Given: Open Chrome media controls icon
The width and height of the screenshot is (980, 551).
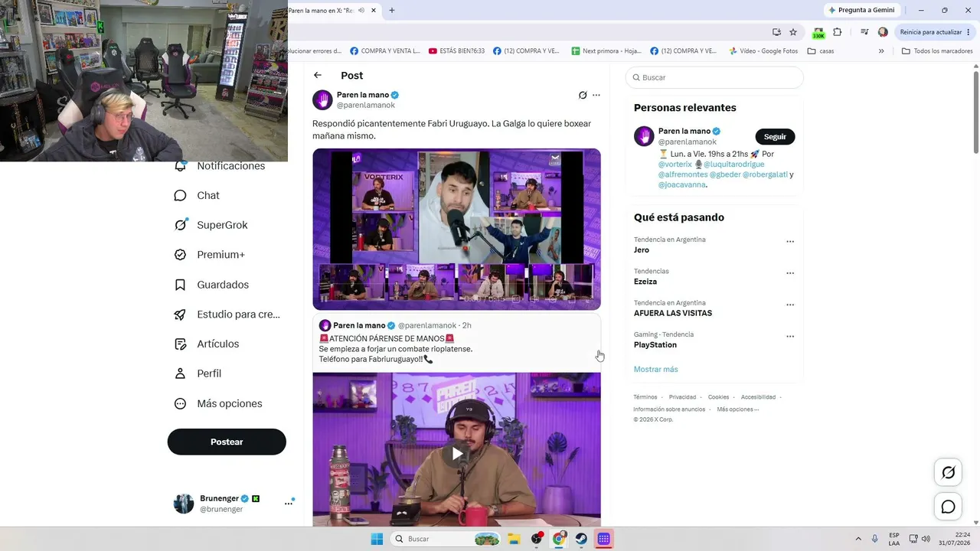Looking at the screenshot, I should pos(864,32).
